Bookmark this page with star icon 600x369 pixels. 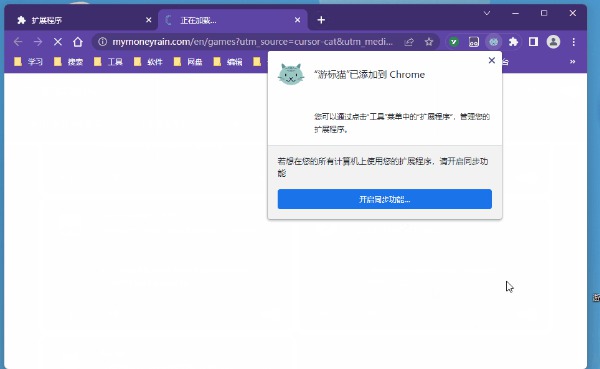(429, 42)
